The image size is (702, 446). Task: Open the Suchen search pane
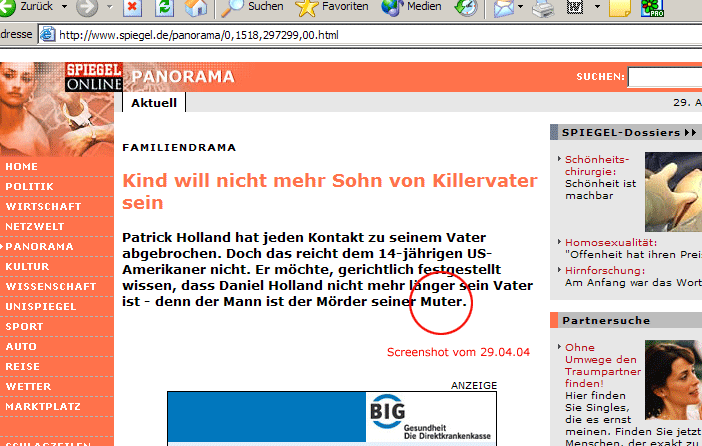point(253,7)
